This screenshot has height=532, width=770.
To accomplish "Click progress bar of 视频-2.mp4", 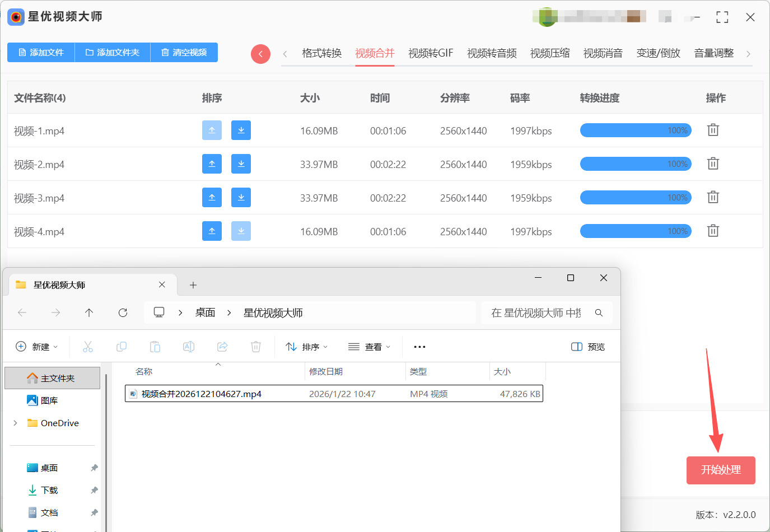I will (636, 164).
